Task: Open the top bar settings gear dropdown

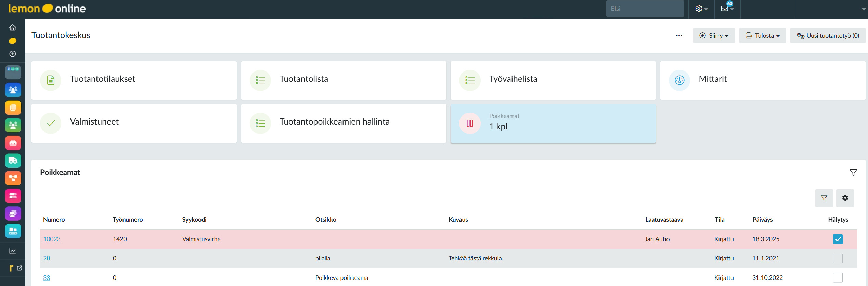Action: tap(701, 9)
